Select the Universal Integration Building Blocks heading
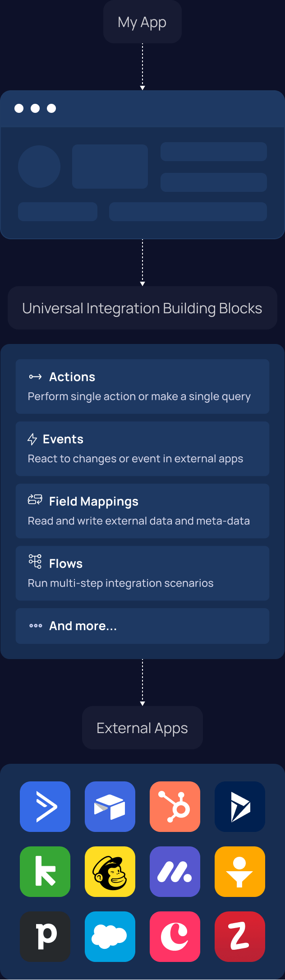The image size is (285, 980). [x=142, y=308]
